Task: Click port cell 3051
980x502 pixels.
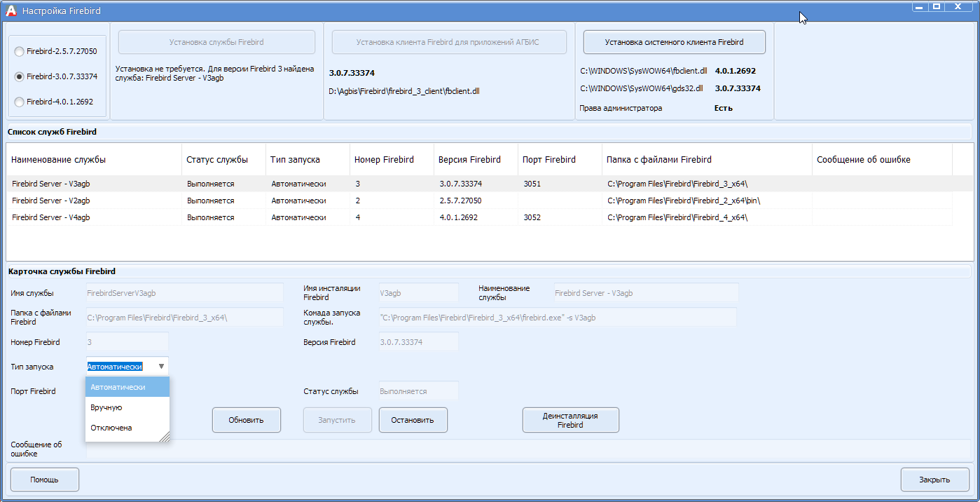Action: [560, 184]
